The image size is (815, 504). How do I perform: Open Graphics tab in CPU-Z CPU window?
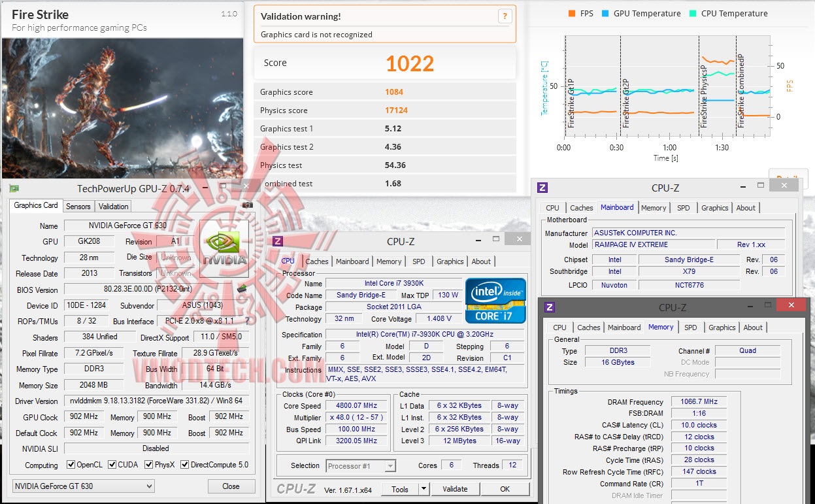click(450, 261)
